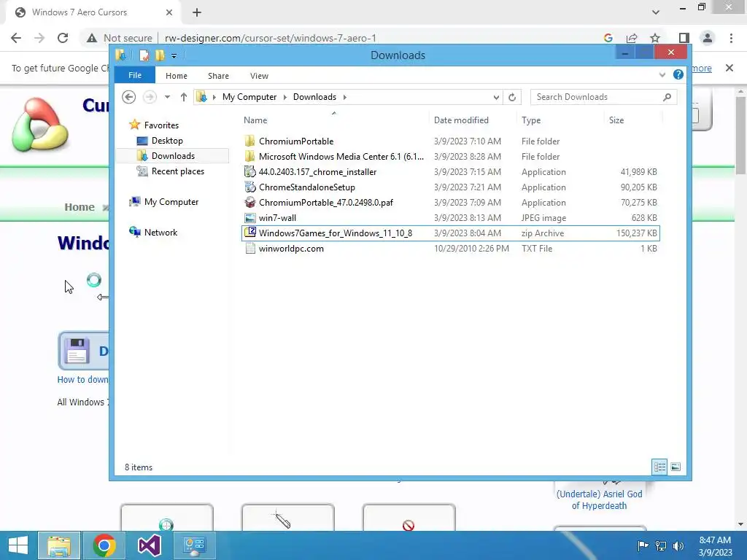This screenshot has width=747, height=560.
Task: Open Chrome's three-dot menu
Action: 731,38
